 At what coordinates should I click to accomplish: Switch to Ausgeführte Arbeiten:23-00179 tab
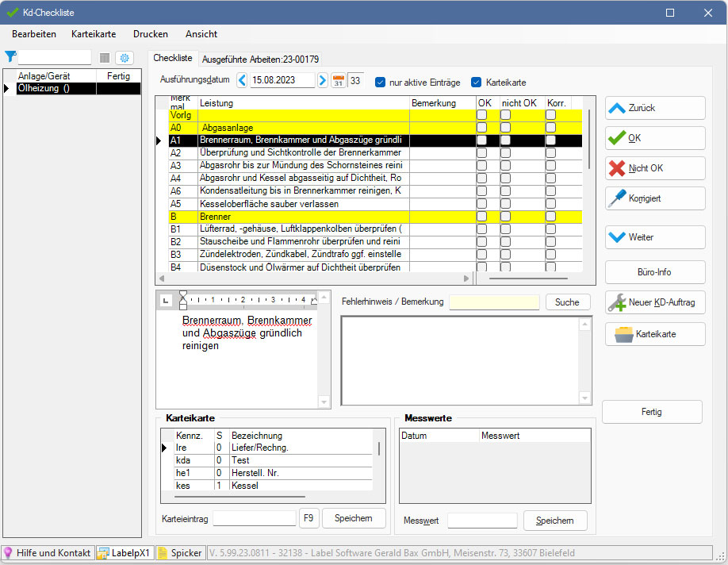260,59
